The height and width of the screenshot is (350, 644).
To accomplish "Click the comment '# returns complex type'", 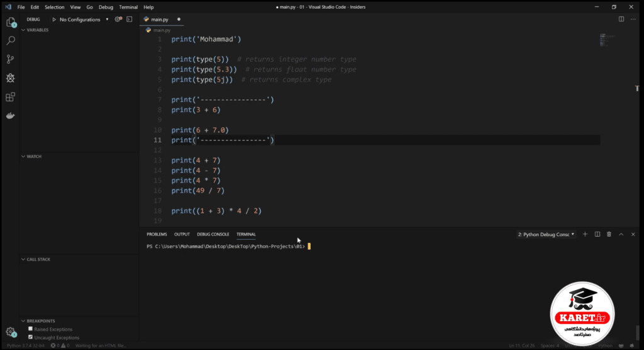I will [x=286, y=79].
